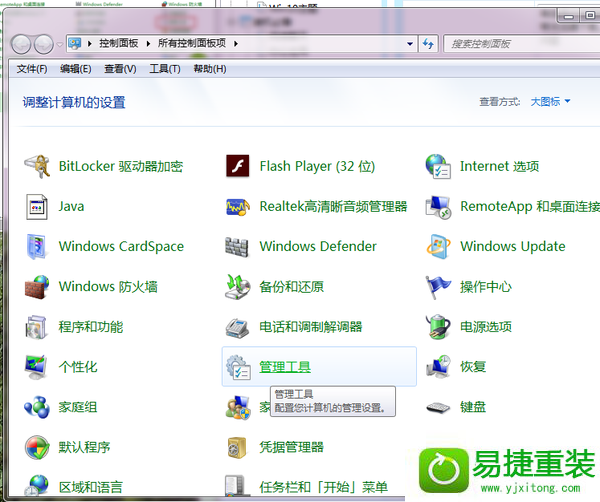
Task: Open the 程序和功能 icon
Action: tap(36, 327)
